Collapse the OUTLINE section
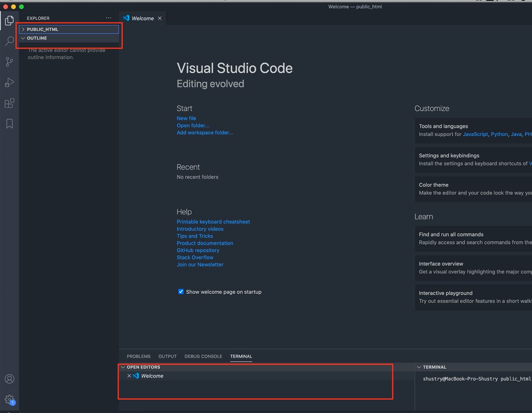This screenshot has width=532, height=413. [37, 38]
